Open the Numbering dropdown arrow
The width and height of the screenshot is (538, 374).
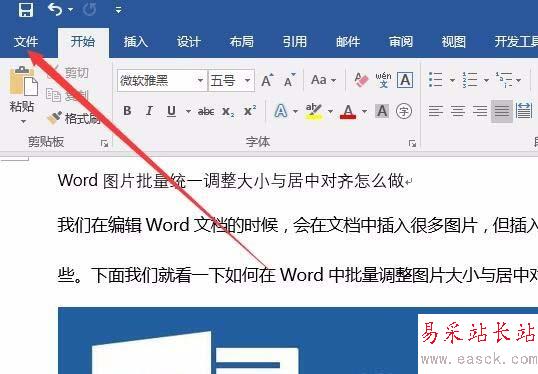click(x=486, y=81)
